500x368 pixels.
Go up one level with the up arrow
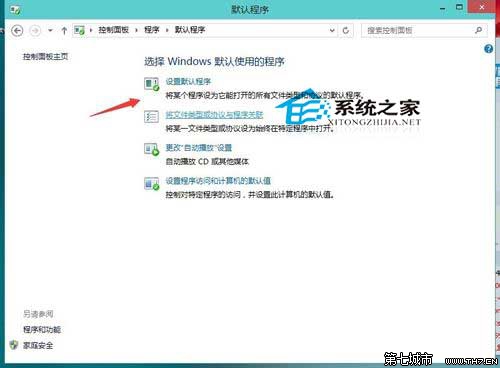coord(64,31)
